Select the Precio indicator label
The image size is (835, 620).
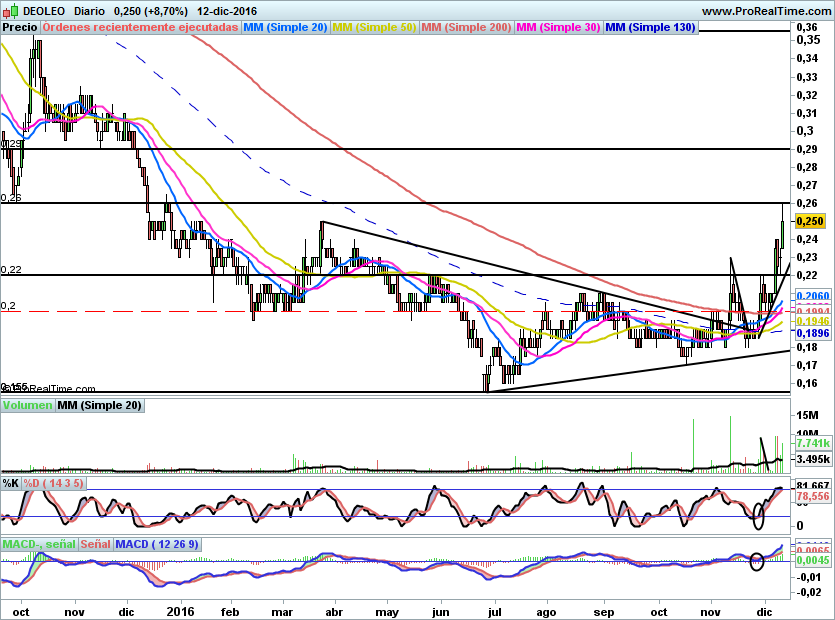click(20, 27)
